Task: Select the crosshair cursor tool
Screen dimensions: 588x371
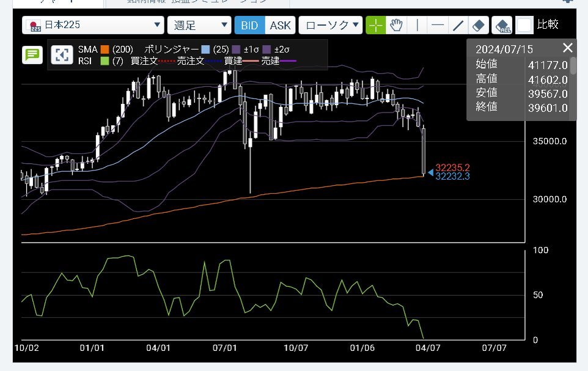Action: (x=375, y=25)
